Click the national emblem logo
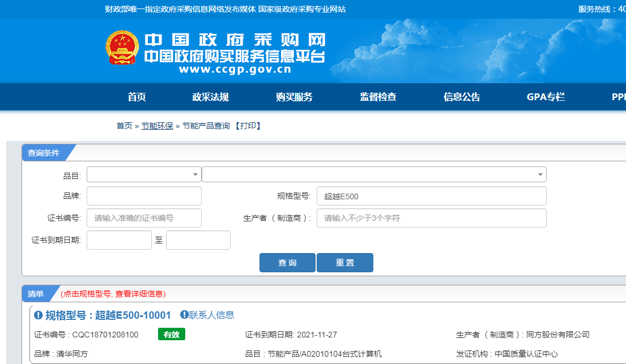The width and height of the screenshot is (626, 364). tap(122, 48)
